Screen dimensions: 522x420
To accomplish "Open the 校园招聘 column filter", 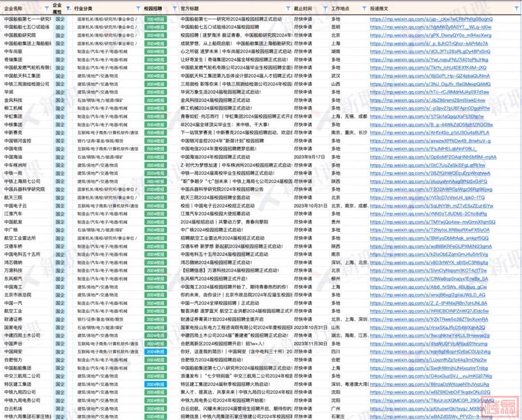I will tap(175, 8).
